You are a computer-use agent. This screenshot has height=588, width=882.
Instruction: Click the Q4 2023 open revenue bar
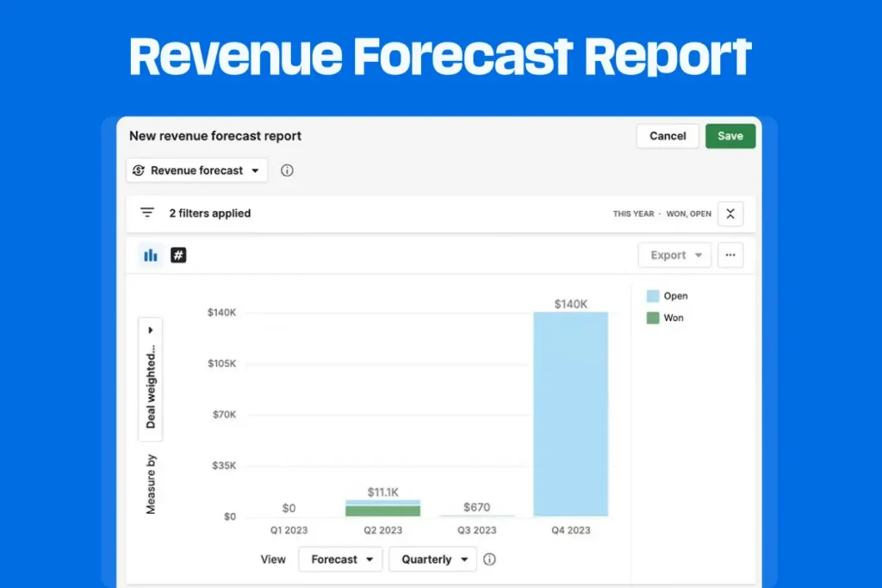point(570,414)
